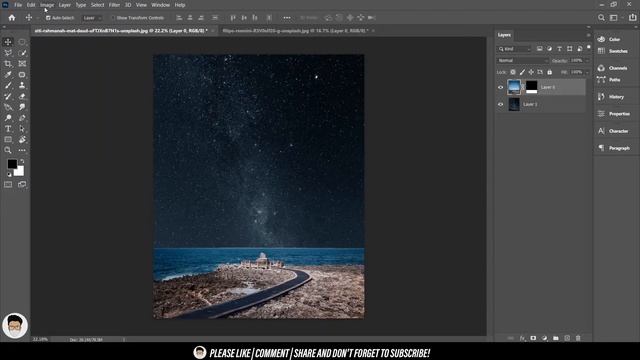640x360 pixels.
Task: Select the Dodge tool
Action: (x=8, y=118)
